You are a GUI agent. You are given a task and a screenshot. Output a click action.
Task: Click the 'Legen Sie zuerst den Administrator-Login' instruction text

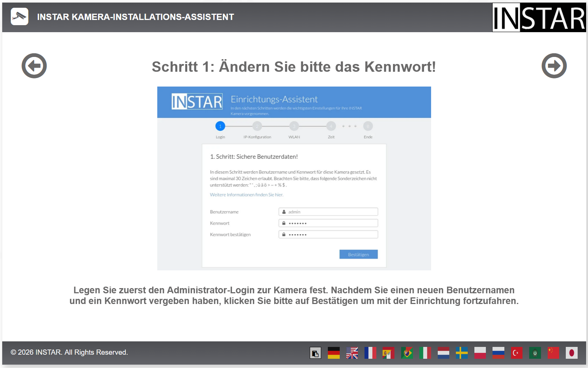(294, 296)
